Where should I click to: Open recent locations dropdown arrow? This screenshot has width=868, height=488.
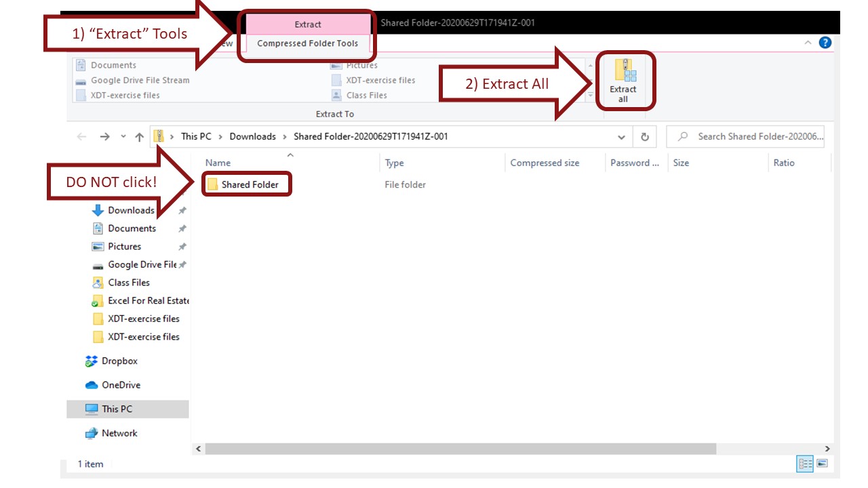123,136
